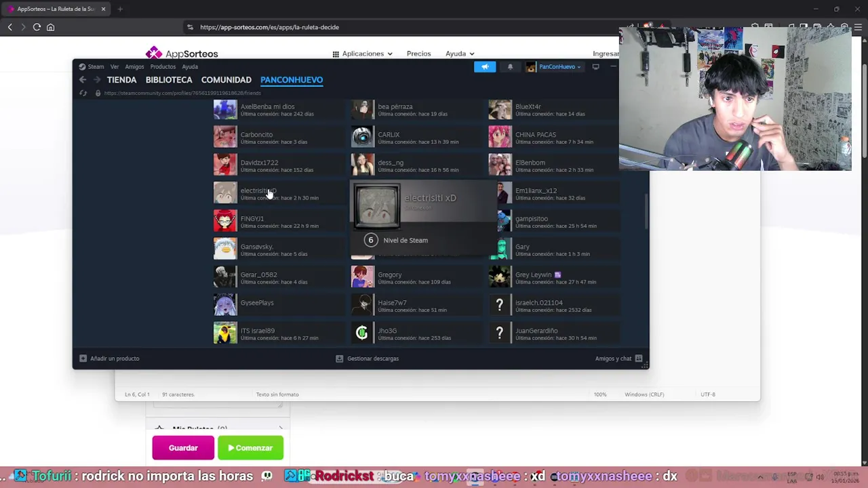Click AppSorteos logo
868x488 pixels.
coord(182,54)
